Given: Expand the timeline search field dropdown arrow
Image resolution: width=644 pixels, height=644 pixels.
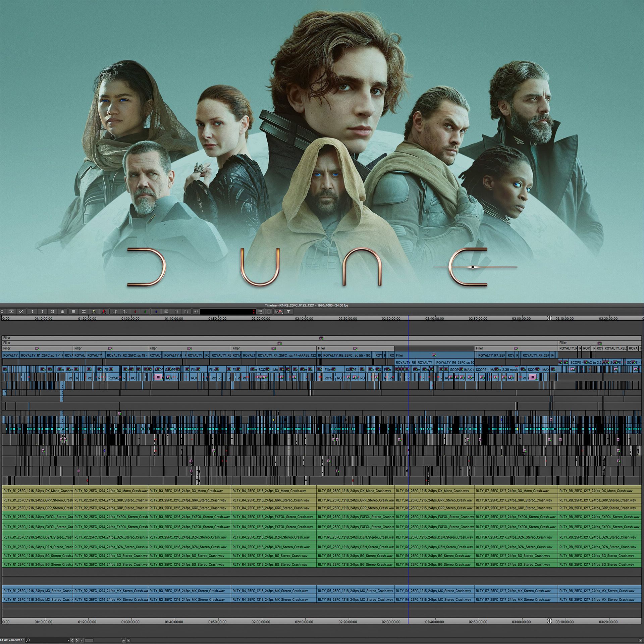Looking at the screenshot, I should 68,640.
